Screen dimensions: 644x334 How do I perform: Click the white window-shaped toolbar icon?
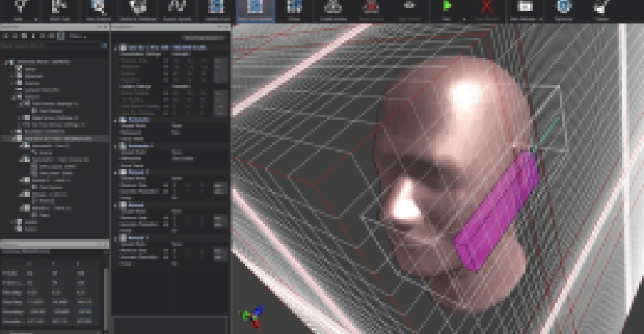coord(525,7)
